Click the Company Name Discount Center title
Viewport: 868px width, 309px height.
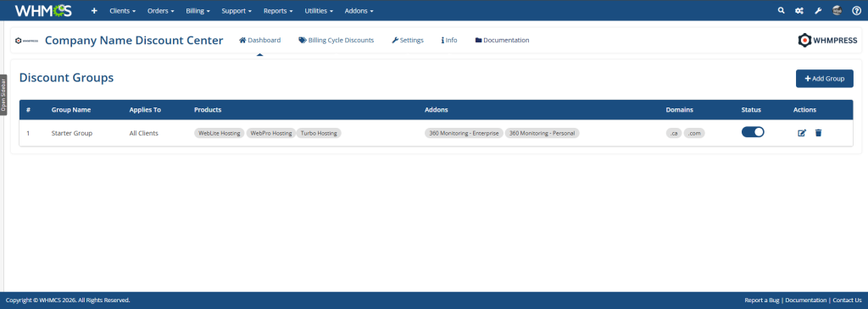pyautogui.click(x=134, y=41)
